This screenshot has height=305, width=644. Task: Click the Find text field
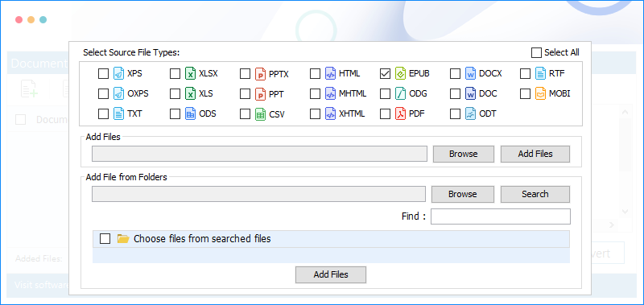click(500, 216)
